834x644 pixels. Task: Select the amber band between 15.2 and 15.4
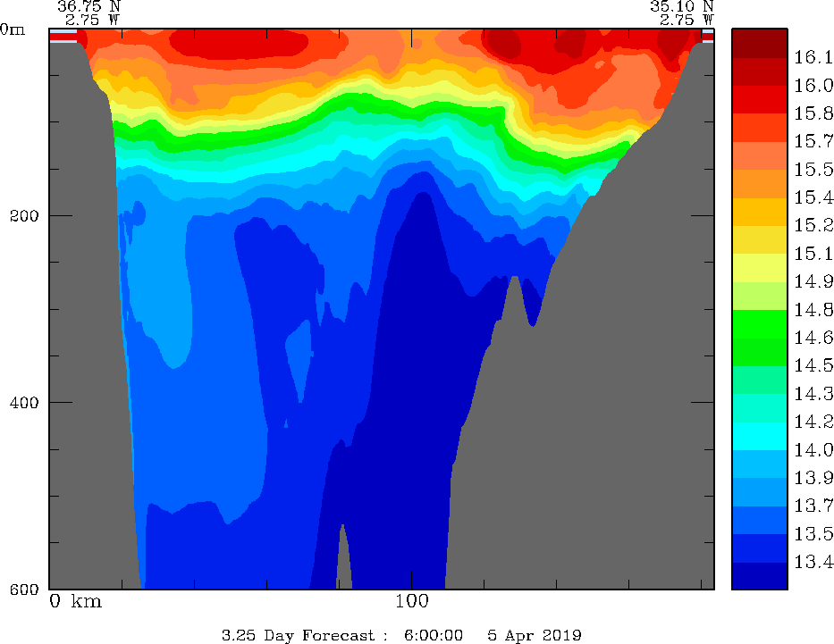[760, 212]
